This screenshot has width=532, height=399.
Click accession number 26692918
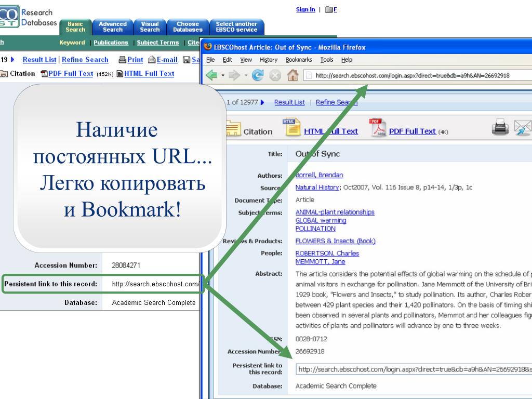pos(310,351)
